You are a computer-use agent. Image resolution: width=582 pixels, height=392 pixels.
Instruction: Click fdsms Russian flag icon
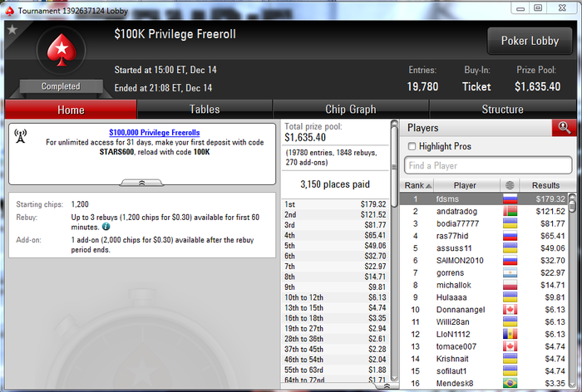click(510, 199)
